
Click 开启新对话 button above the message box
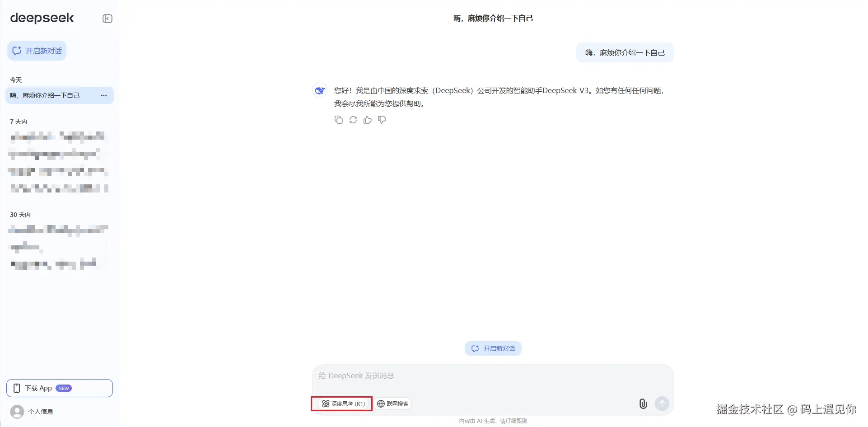(493, 348)
